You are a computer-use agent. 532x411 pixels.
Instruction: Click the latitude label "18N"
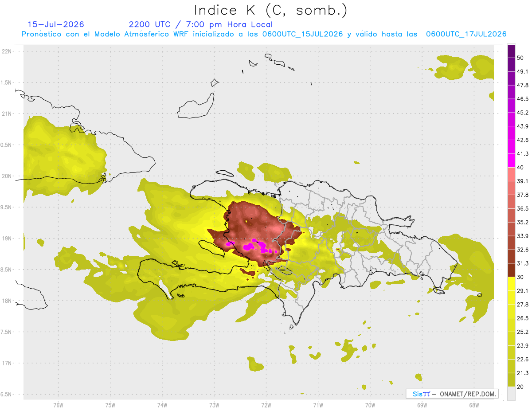7,301
